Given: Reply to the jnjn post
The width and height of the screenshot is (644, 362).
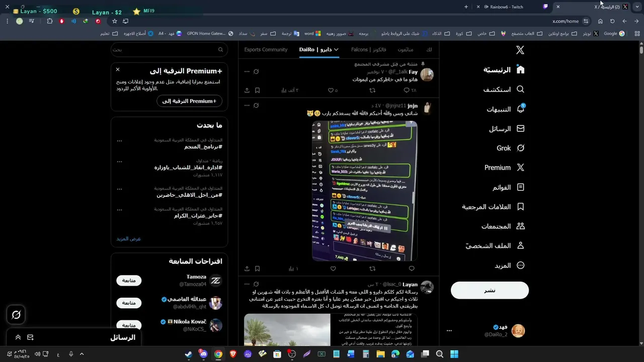Looking at the screenshot, I should coord(412,268).
